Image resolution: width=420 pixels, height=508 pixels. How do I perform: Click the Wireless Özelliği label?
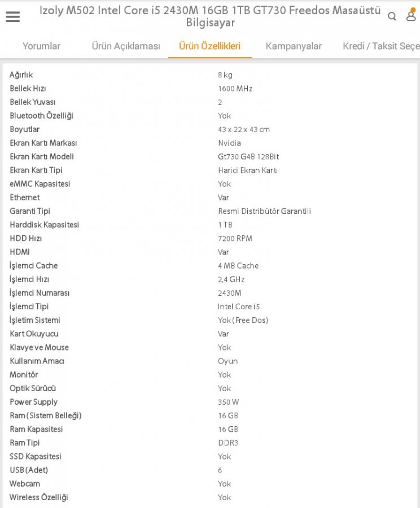(39, 497)
